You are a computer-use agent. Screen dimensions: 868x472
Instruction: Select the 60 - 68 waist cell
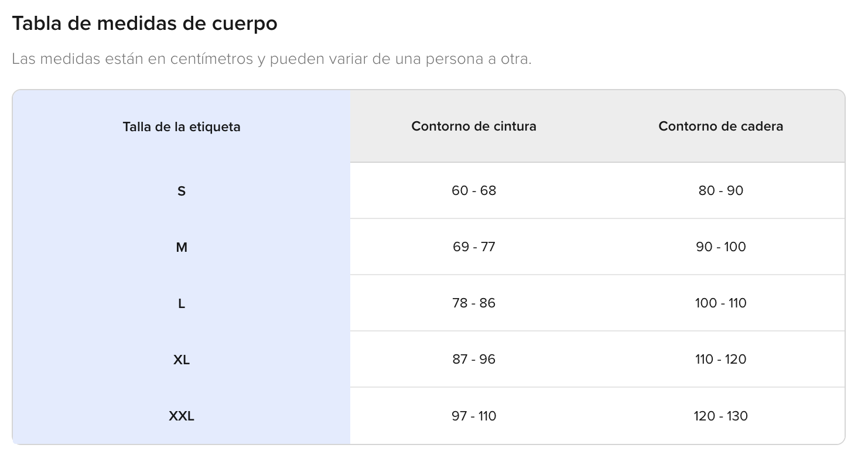coord(474,190)
